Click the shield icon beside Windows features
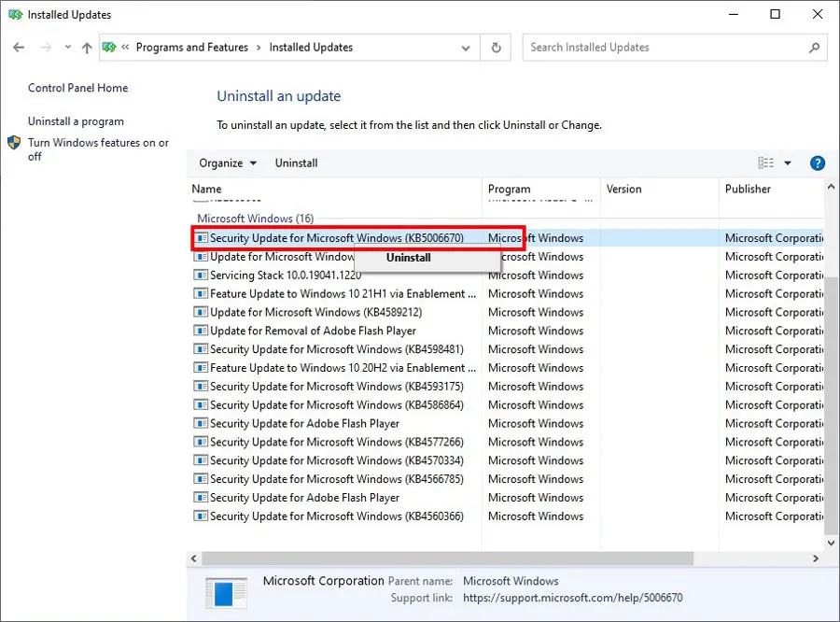Viewport: 840px width, 622px height. [x=14, y=143]
